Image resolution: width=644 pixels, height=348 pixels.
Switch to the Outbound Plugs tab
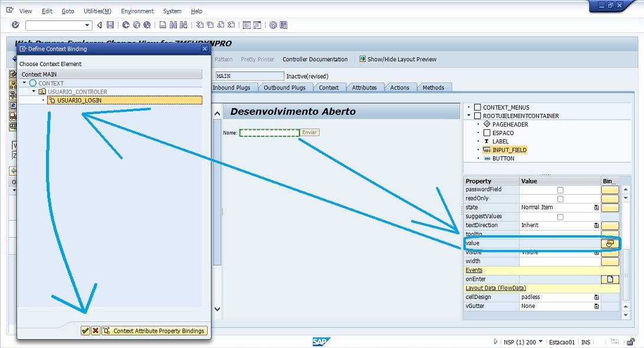coord(284,87)
